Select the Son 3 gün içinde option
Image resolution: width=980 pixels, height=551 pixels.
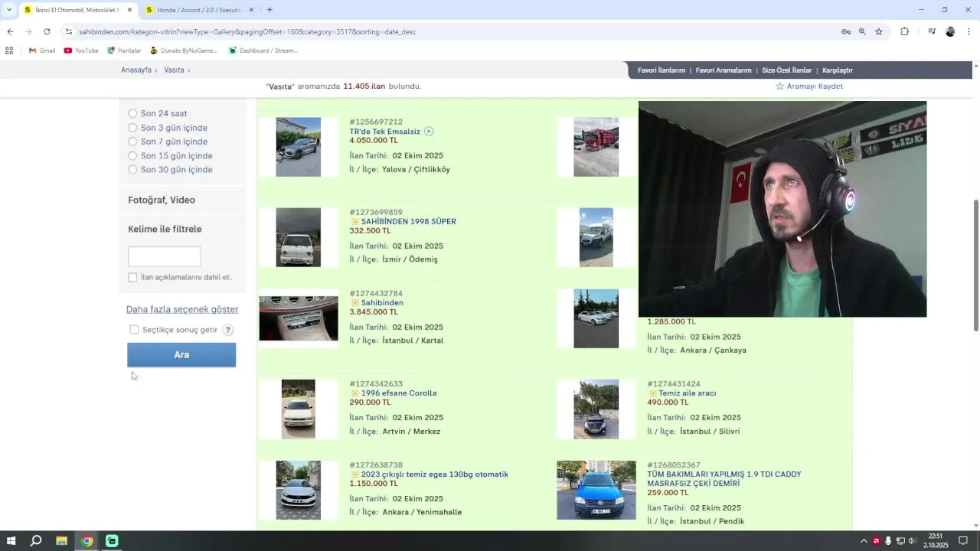pyautogui.click(x=132, y=128)
